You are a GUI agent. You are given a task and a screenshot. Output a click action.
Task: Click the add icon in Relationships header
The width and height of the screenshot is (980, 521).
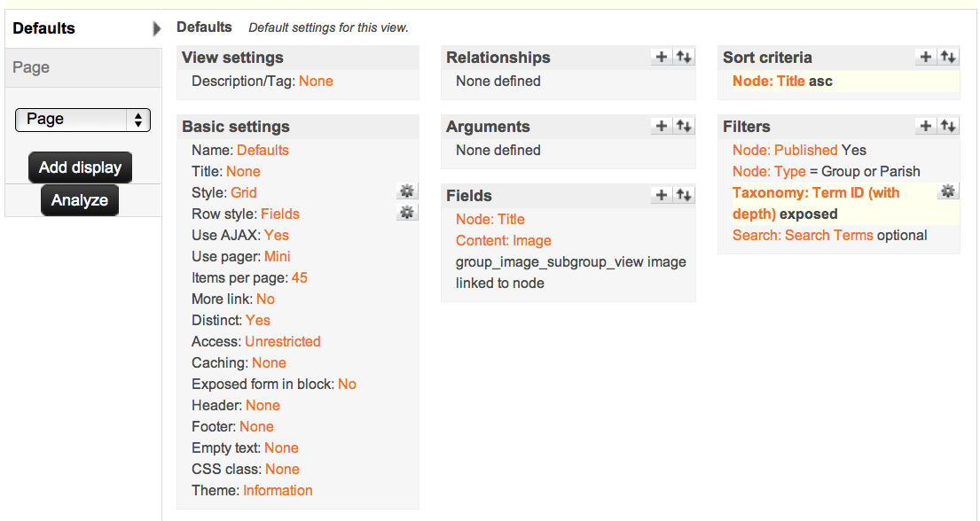pos(662,58)
